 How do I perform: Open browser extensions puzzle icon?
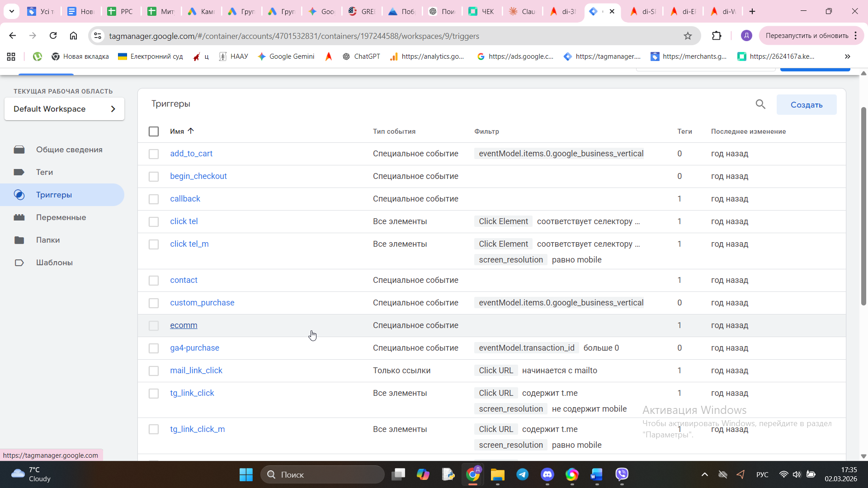717,36
